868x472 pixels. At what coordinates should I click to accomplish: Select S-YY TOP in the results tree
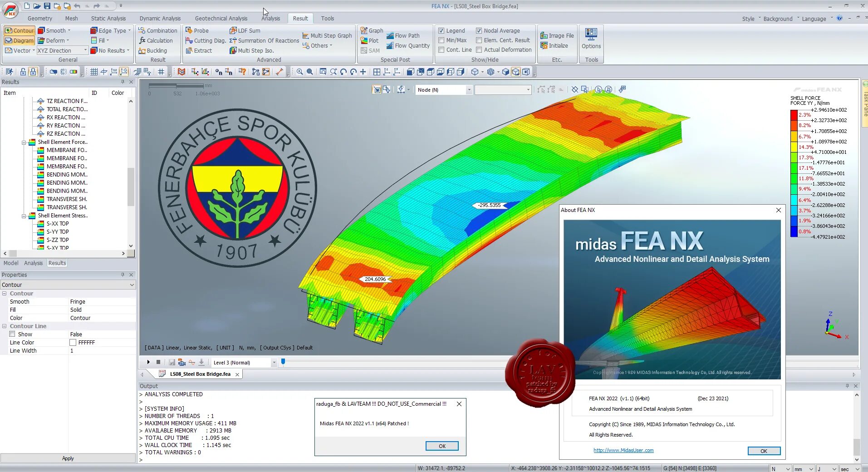pos(58,232)
